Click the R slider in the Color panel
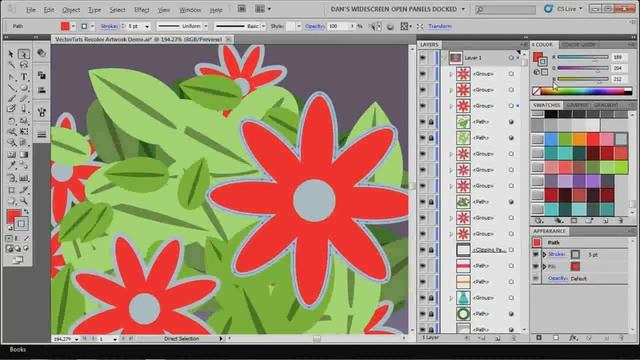Screen dimensions: 640x360 click(583, 58)
